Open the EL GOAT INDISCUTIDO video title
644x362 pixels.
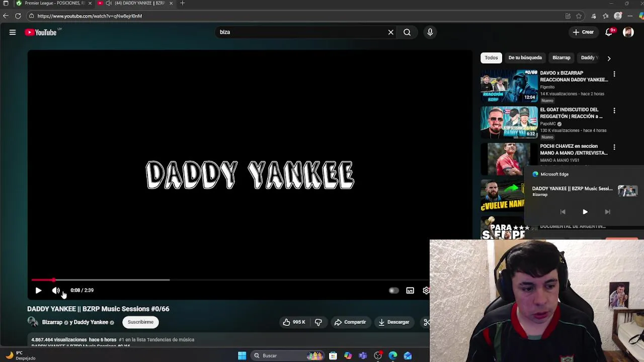571,113
